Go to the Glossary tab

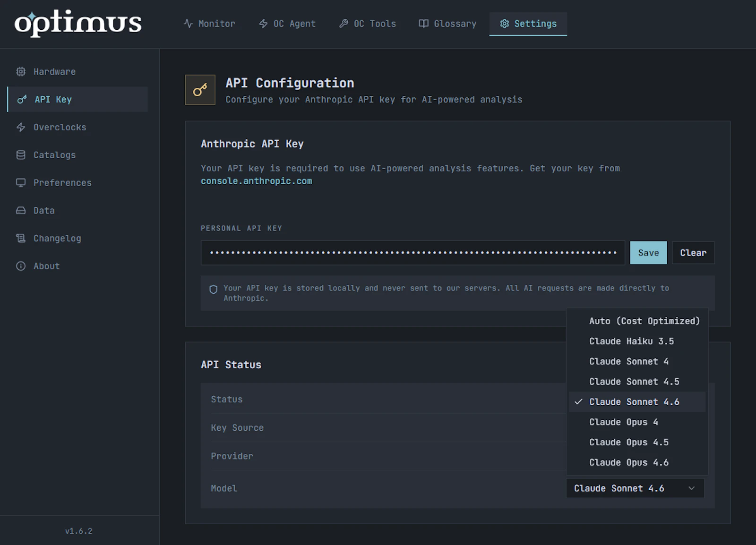pyautogui.click(x=447, y=24)
